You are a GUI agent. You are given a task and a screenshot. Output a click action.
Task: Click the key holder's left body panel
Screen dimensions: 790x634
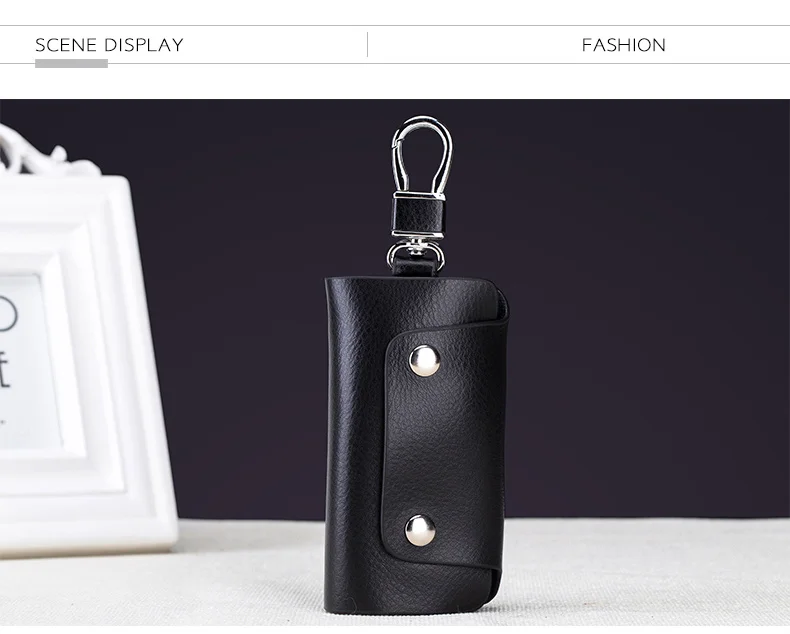tap(355, 443)
